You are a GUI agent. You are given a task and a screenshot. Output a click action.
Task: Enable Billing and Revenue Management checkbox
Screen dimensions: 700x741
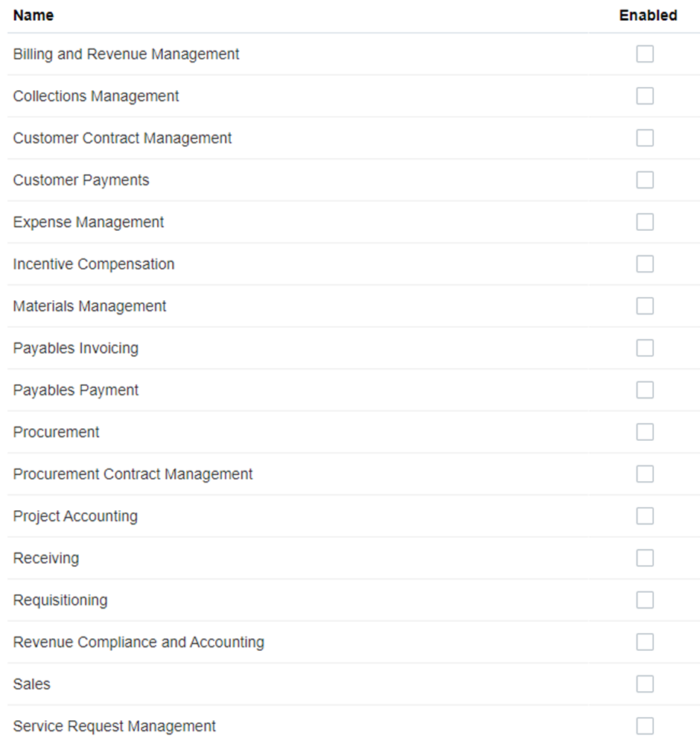point(645,54)
